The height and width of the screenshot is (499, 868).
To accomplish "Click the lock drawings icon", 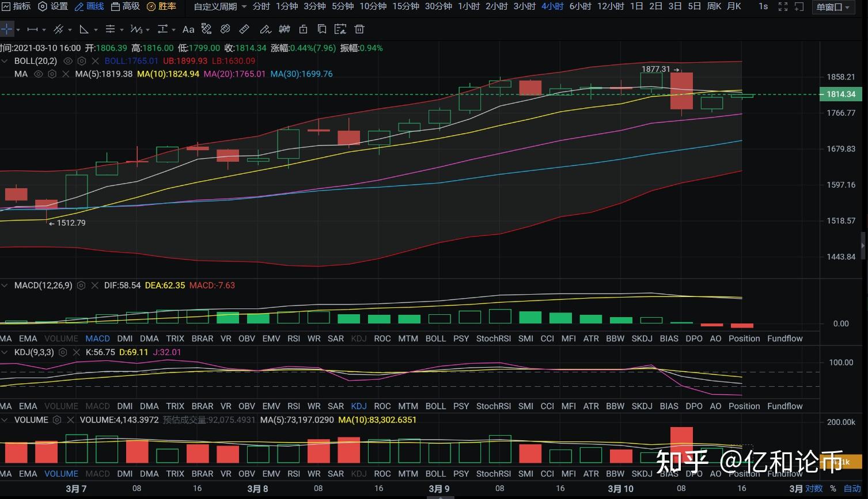I will tap(304, 29).
